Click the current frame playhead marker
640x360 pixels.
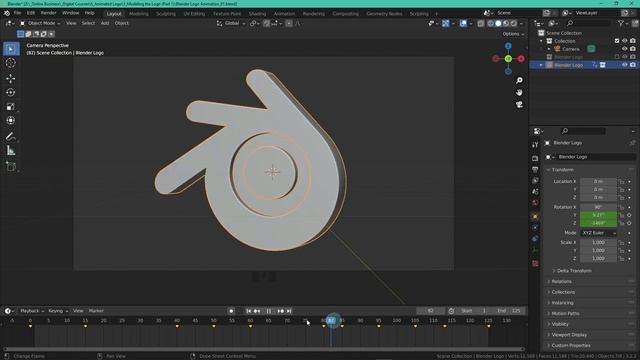point(332,320)
